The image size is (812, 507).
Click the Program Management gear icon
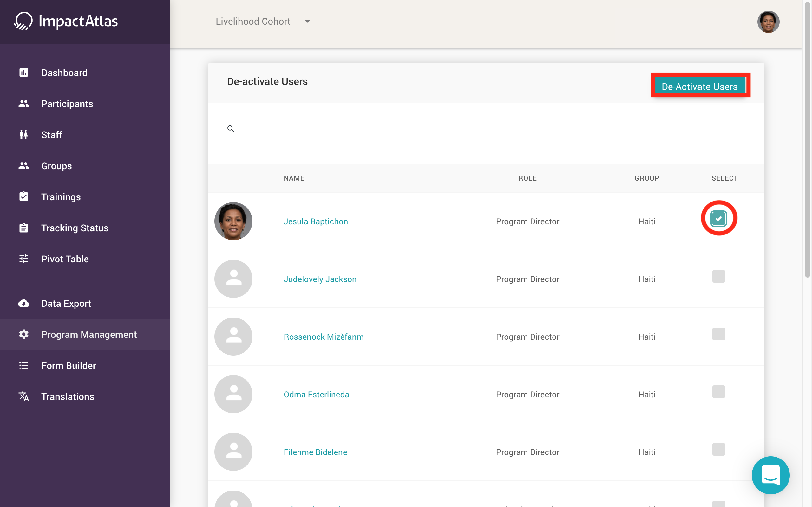point(24,334)
